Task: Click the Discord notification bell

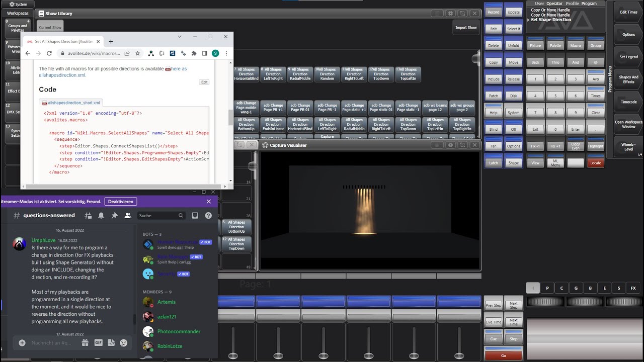Action: 101,215
